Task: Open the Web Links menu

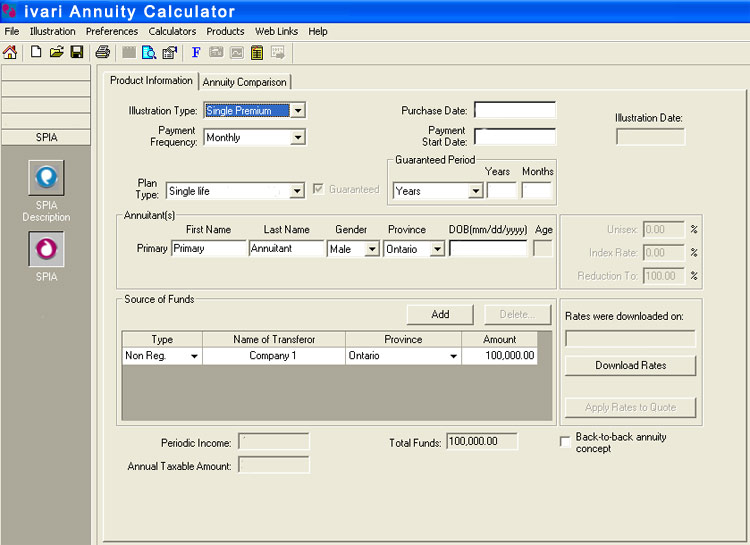Action: [276, 32]
